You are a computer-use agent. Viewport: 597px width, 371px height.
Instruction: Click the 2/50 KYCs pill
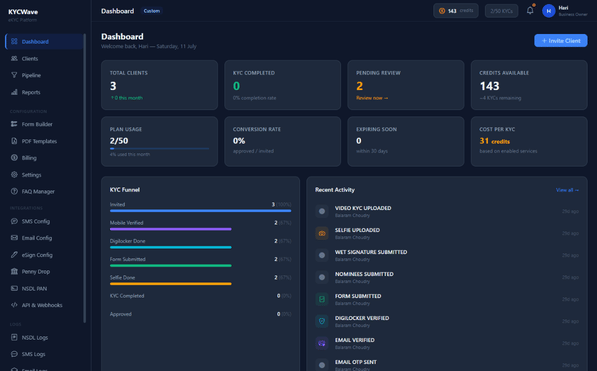(x=501, y=11)
